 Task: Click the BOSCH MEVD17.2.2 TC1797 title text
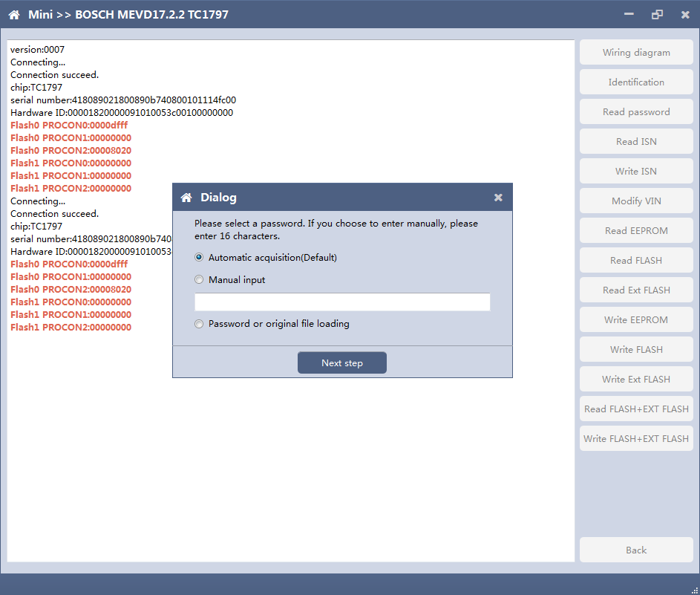[151, 15]
